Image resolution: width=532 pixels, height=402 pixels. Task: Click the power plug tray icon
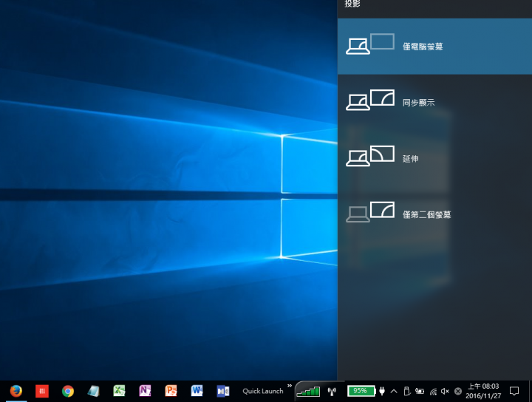(x=382, y=391)
